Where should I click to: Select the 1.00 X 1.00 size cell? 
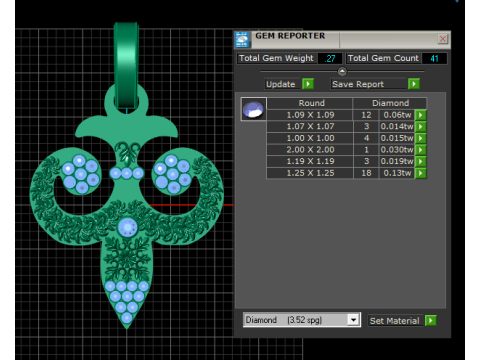point(310,138)
